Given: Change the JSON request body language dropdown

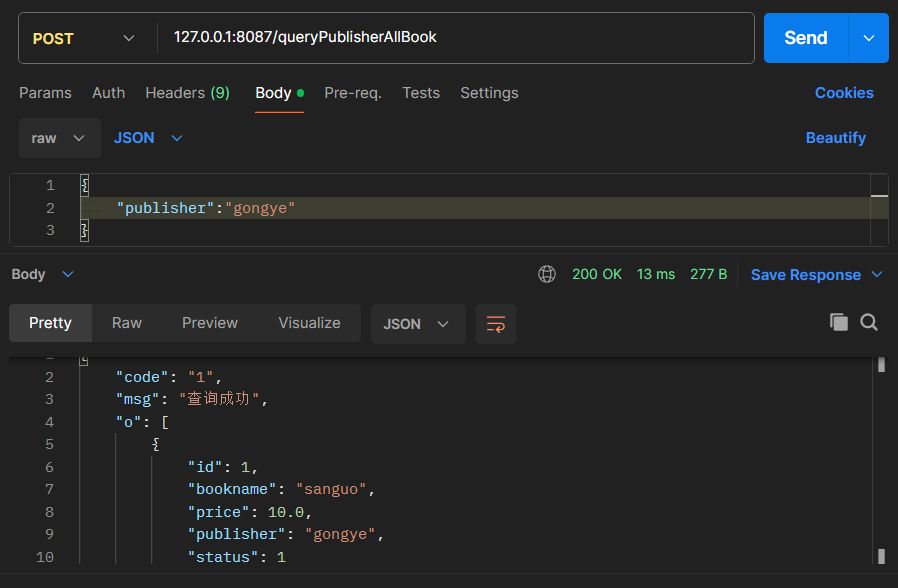Looking at the screenshot, I should pyautogui.click(x=148, y=138).
